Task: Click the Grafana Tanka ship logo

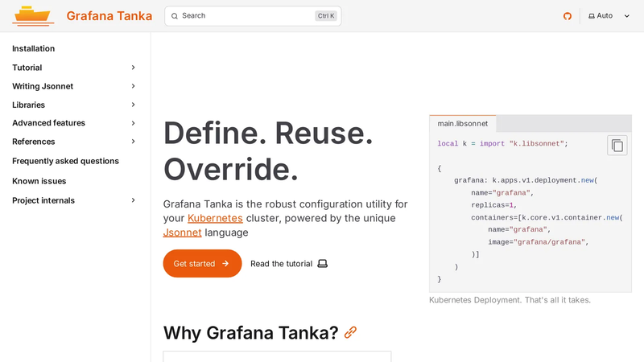Action: click(33, 16)
